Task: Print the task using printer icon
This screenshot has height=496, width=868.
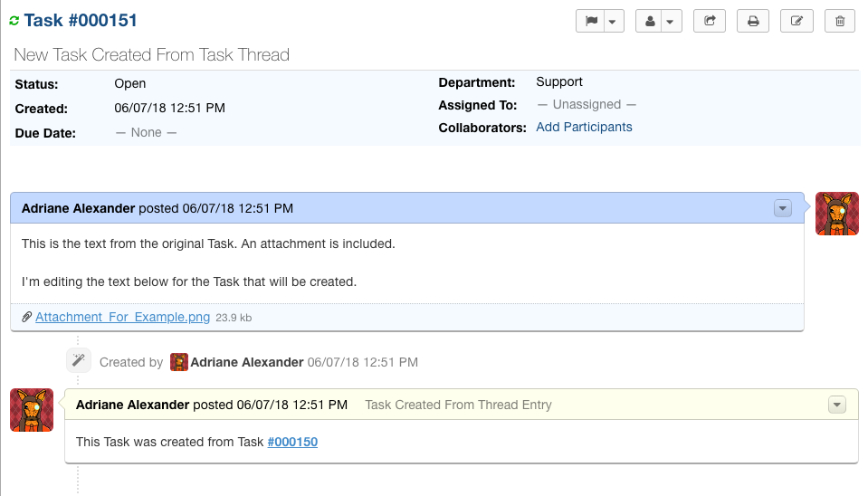Action: pos(752,21)
